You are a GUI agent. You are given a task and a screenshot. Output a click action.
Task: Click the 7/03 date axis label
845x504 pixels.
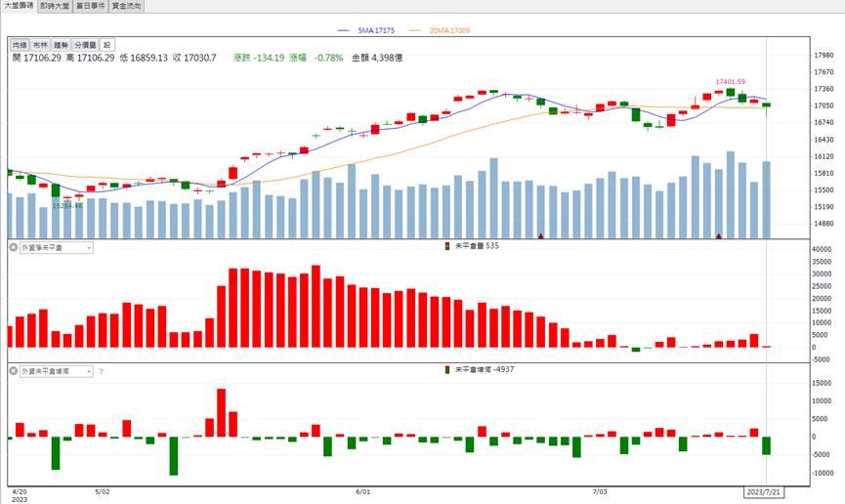pyautogui.click(x=599, y=492)
